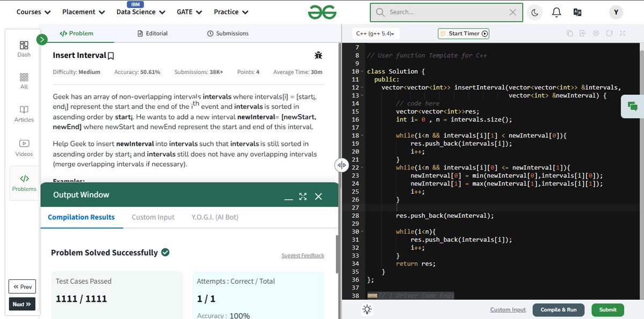Screen dimensions: 644x319
Task: Open the green chat bubble widget
Action: click(x=632, y=106)
